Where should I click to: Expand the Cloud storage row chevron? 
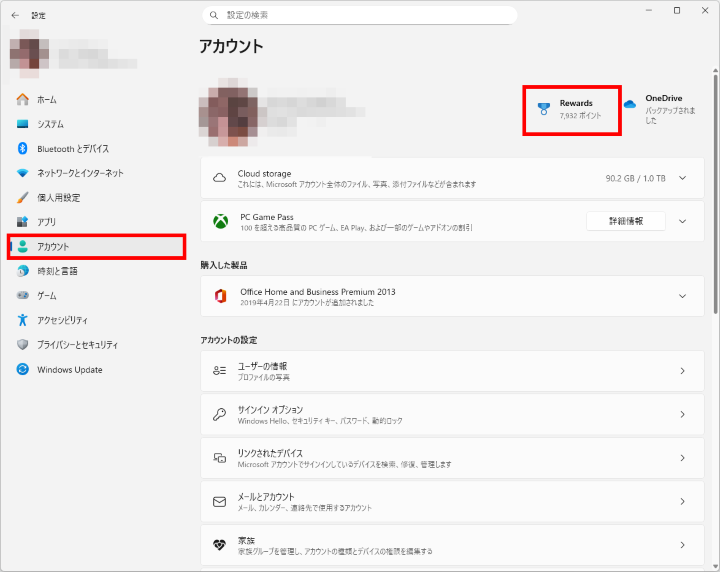[682, 178]
